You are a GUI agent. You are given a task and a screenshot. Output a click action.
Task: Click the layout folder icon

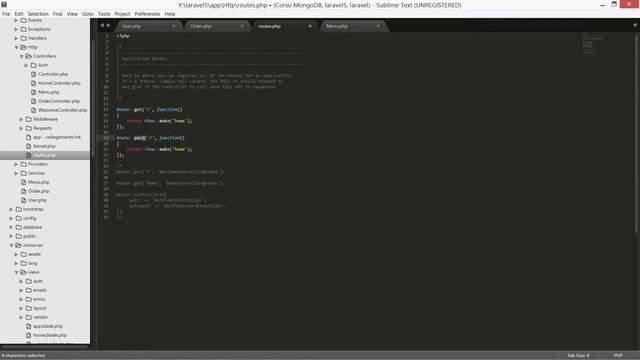pyautogui.click(x=29, y=308)
